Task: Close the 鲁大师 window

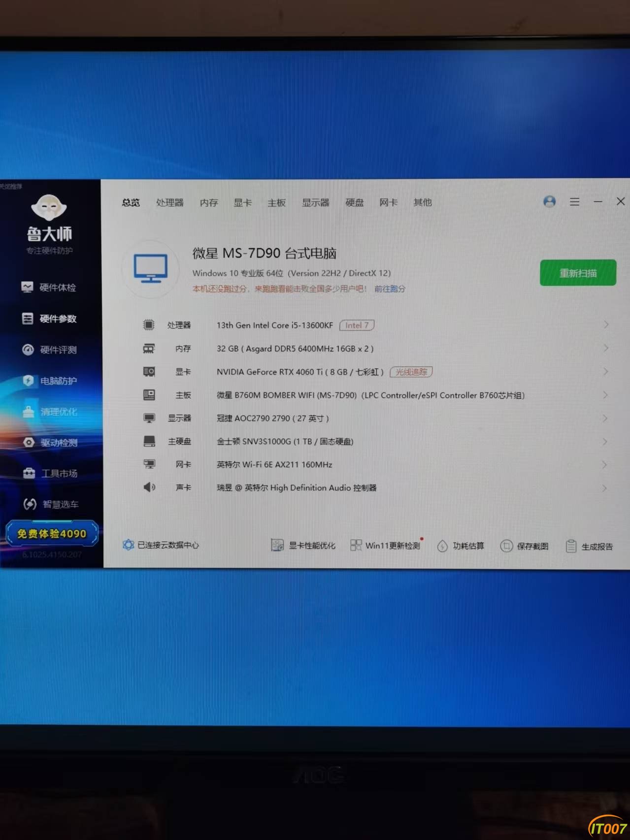Action: point(621,201)
